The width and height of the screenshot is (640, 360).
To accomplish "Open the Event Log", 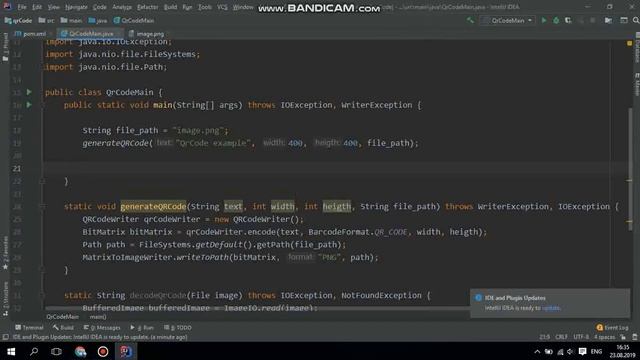I will [612, 327].
